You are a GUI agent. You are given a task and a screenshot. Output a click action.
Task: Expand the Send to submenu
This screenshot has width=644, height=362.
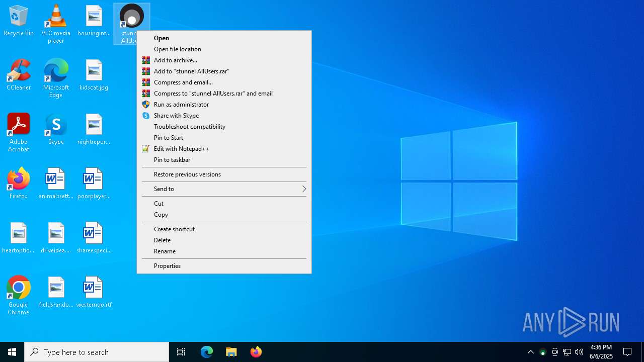coord(224,189)
